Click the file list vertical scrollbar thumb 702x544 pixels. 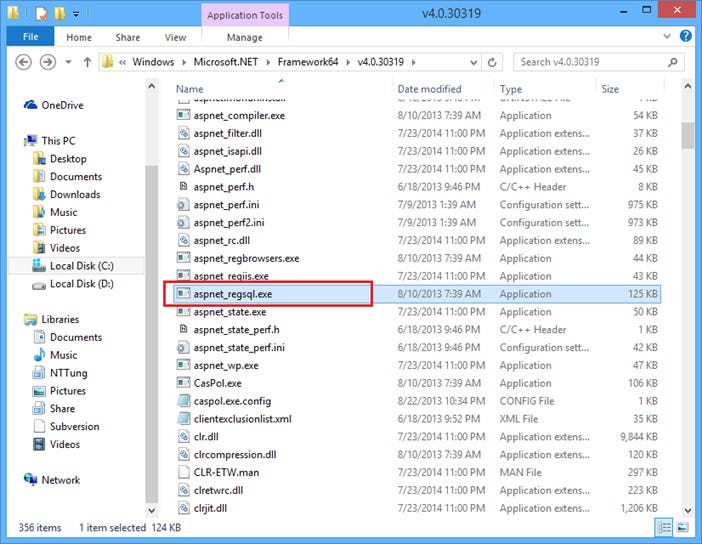(x=687, y=135)
